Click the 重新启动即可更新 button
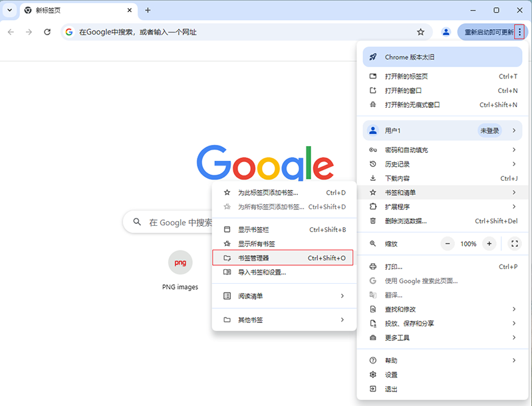 tap(489, 32)
